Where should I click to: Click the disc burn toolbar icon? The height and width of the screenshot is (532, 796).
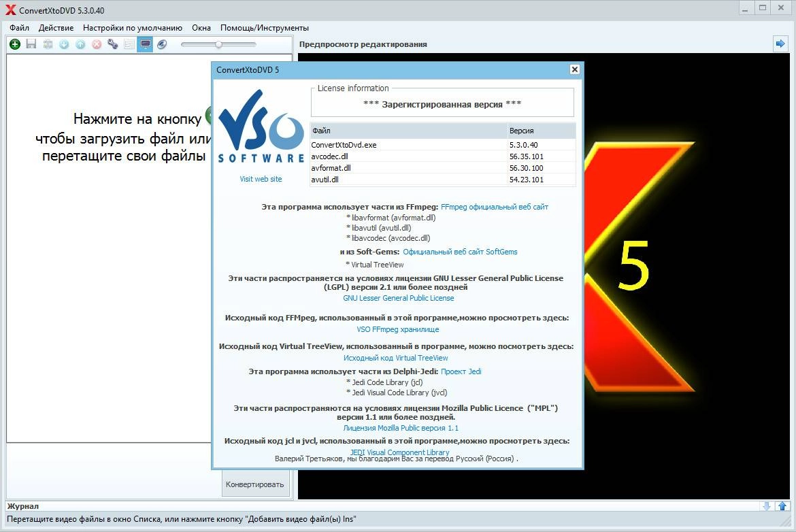[x=162, y=44]
